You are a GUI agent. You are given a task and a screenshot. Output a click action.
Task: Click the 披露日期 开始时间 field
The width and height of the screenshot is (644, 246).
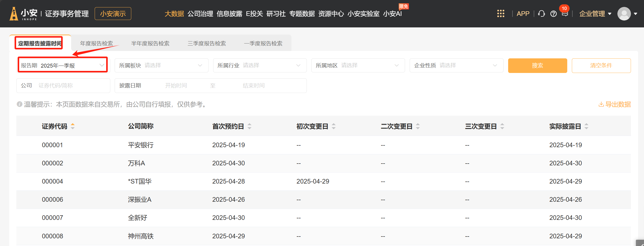point(176,85)
